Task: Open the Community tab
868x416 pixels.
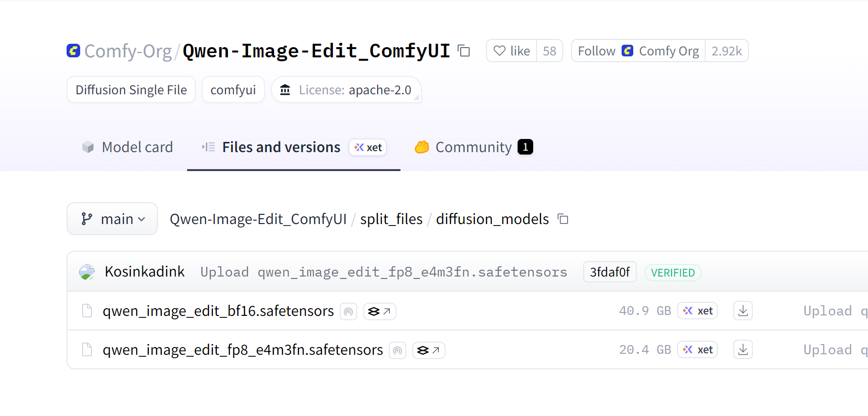Action: [473, 147]
